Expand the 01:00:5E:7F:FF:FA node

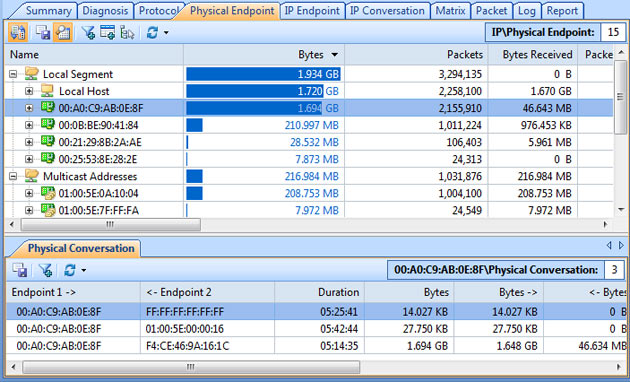click(29, 210)
